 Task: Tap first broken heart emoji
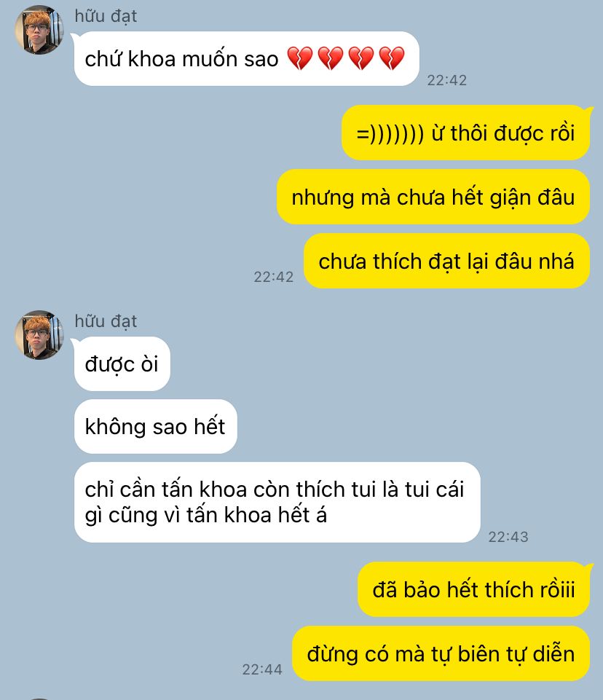click(299, 58)
